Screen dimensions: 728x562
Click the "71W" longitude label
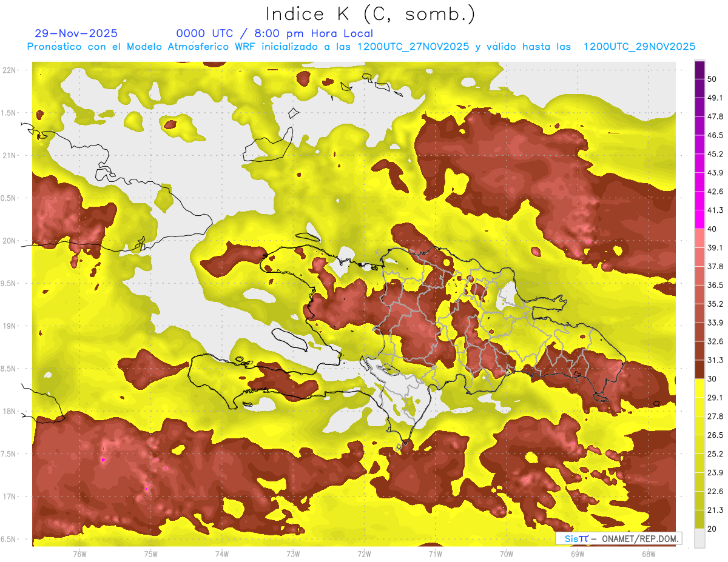[435, 554]
